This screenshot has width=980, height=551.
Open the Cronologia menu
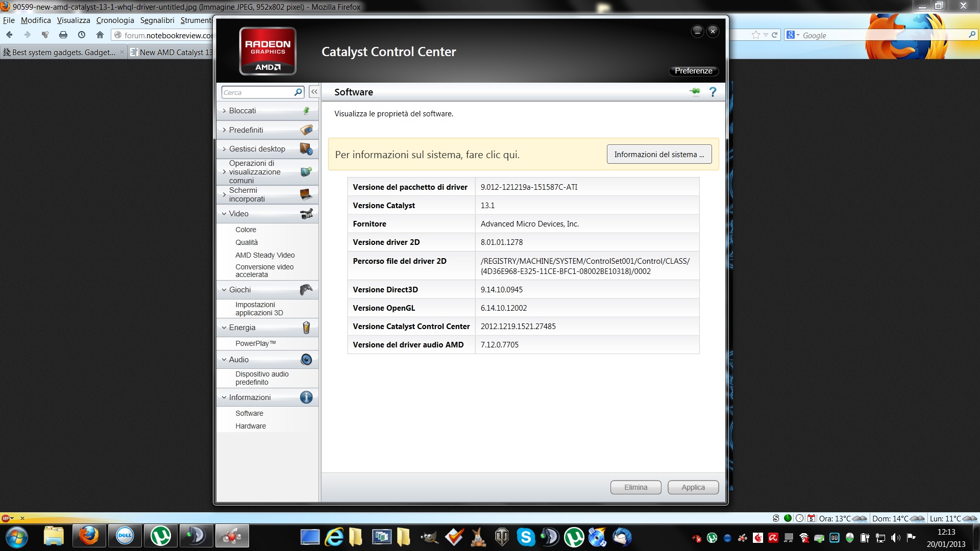point(115,20)
